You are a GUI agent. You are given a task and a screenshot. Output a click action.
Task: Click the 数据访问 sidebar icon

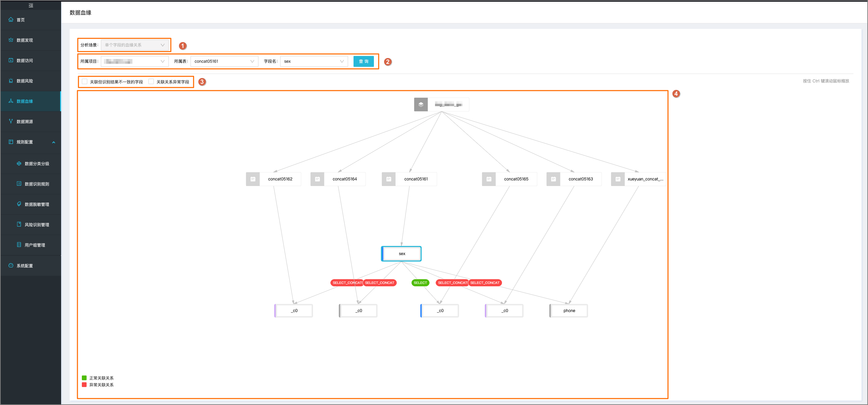pyautogui.click(x=11, y=60)
